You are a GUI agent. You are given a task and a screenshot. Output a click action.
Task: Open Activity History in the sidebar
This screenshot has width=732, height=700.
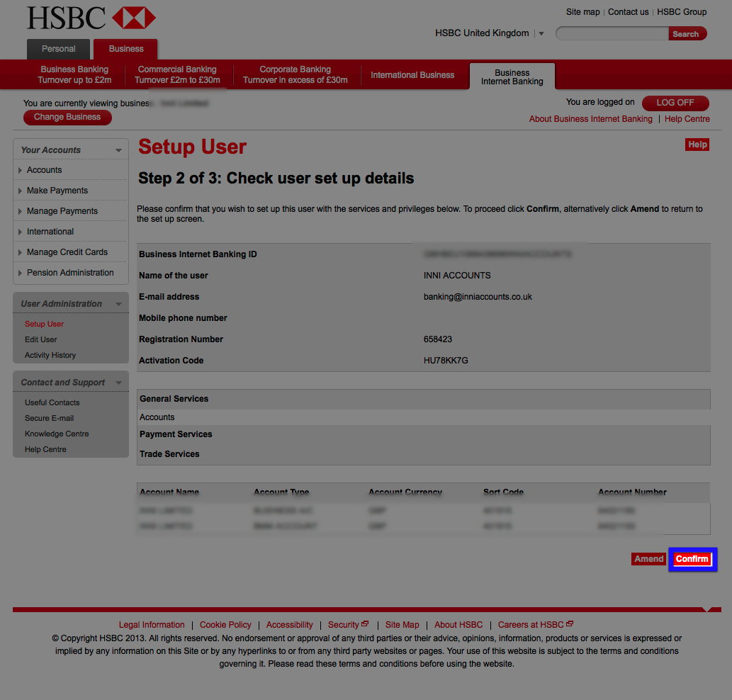point(50,356)
